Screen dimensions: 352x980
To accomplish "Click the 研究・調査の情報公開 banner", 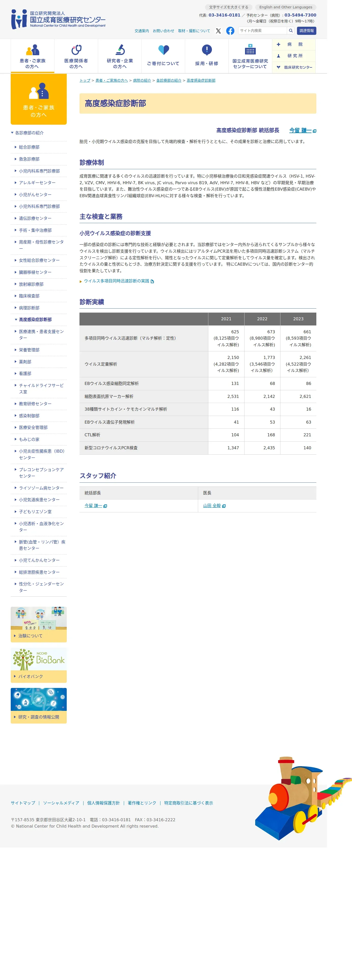I will [x=38, y=706].
